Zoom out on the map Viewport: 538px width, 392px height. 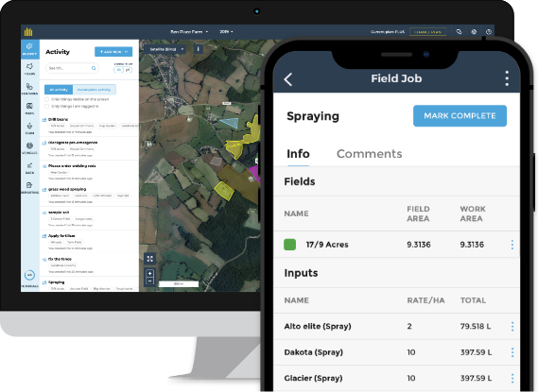150,281
